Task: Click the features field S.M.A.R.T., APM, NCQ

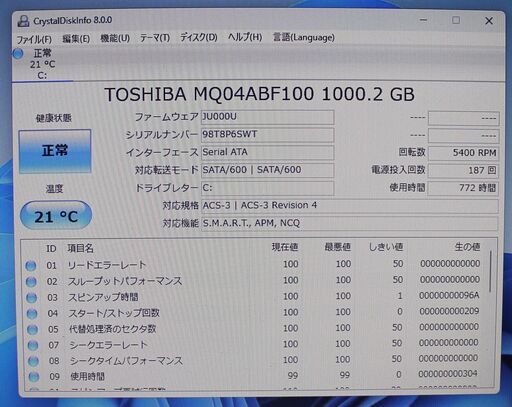Action: coord(350,223)
